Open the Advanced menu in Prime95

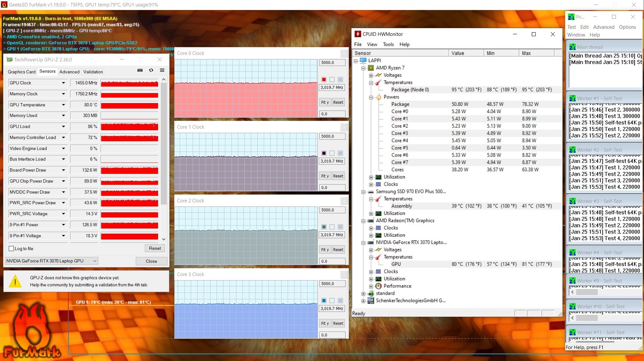[x=604, y=27]
